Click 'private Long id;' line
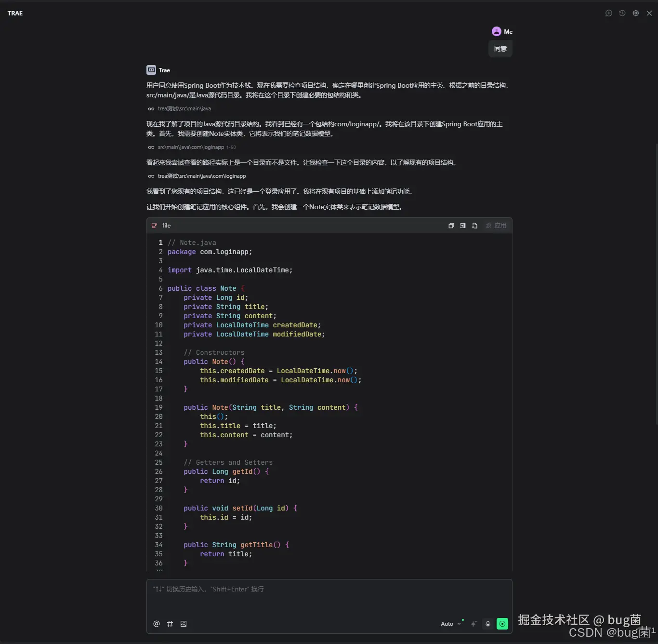 216,298
